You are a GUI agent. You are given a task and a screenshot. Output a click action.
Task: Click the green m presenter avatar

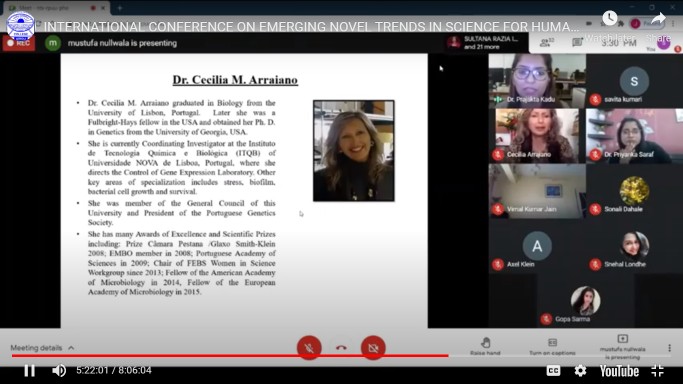(53, 43)
